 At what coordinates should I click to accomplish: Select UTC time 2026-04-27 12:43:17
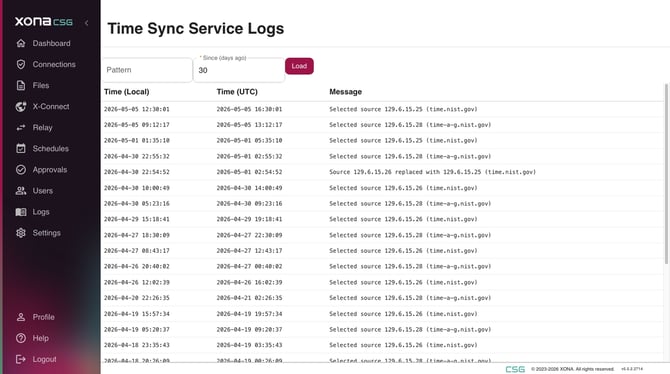[249, 251]
